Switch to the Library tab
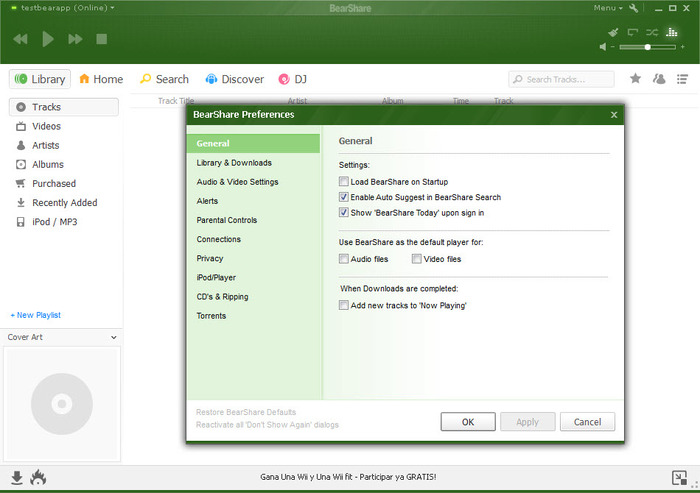The height and width of the screenshot is (493, 700). coord(40,79)
